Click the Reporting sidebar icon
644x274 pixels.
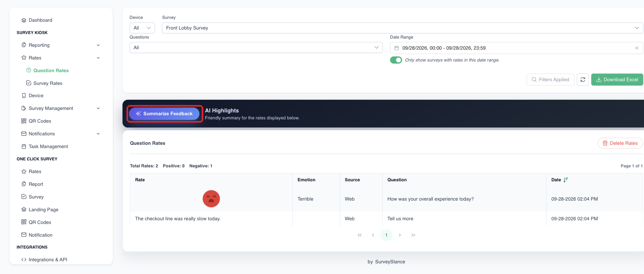[24, 45]
